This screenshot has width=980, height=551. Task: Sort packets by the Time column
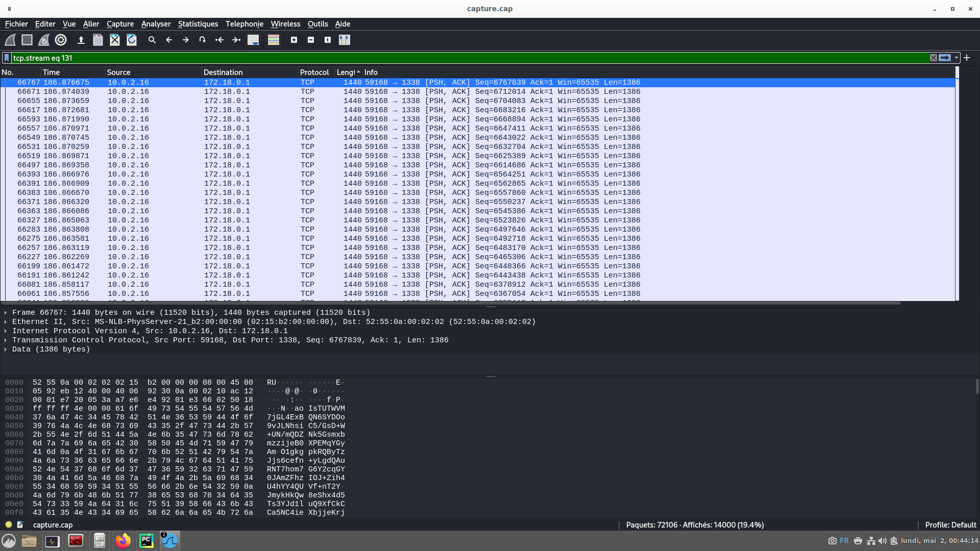pos(73,72)
